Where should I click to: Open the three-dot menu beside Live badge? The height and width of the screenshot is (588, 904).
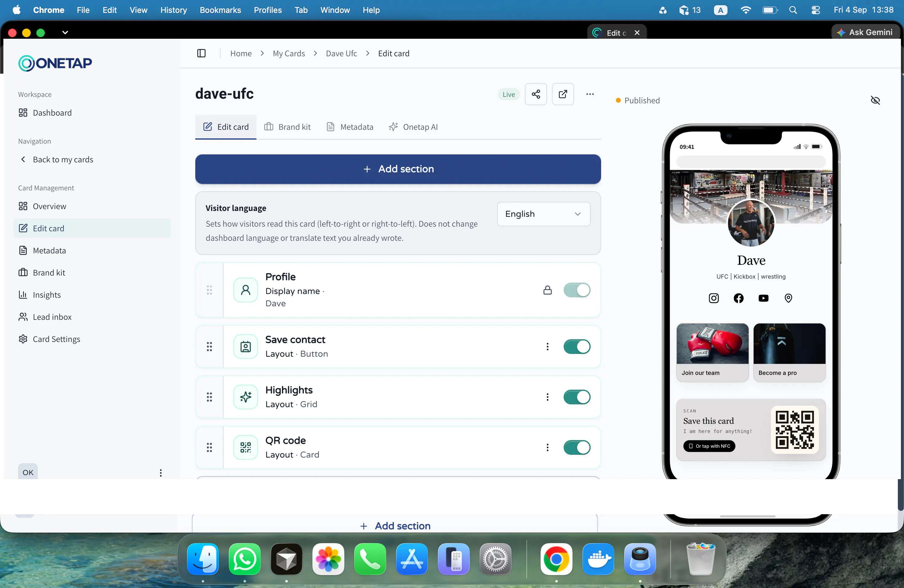tap(589, 94)
